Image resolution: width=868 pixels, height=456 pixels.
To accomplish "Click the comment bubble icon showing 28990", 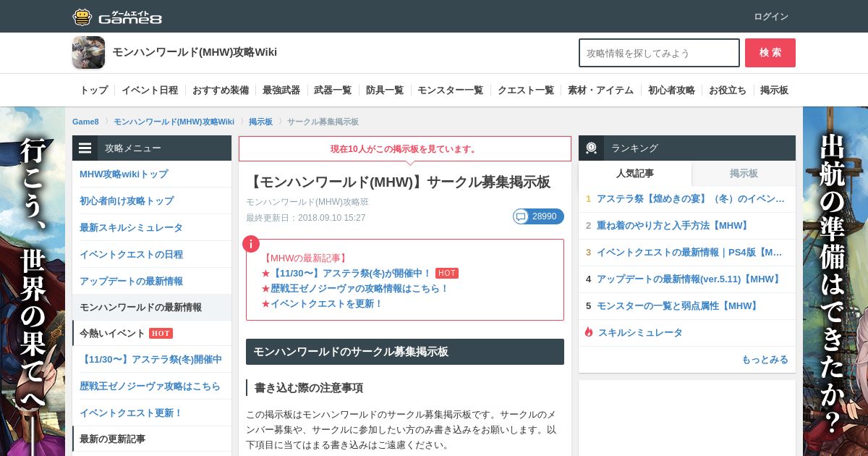I will 521,216.
